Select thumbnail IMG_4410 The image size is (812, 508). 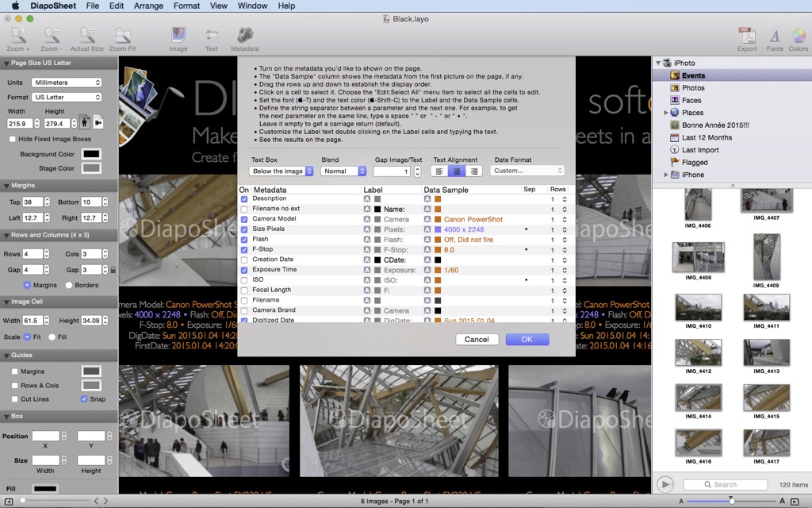698,308
